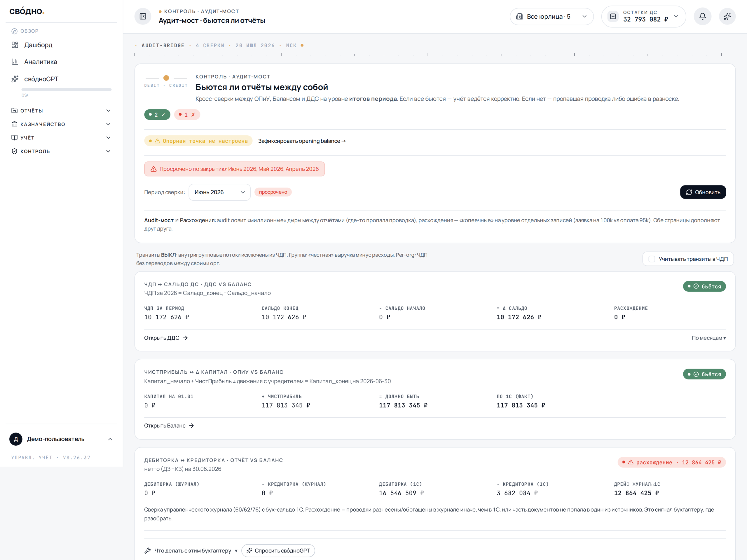Click the red 1 ✗ failed badge
The image size is (747, 560).
pos(187,115)
